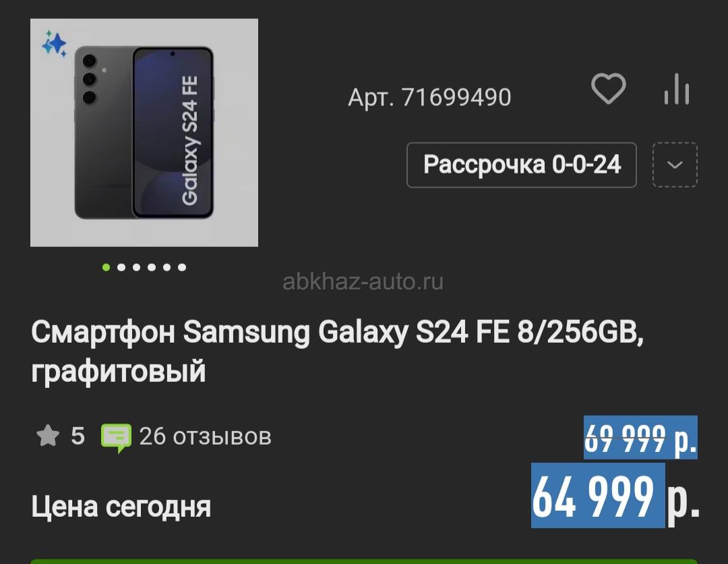
Task: Tap the blue sparkle icon on product image
Action: point(55,44)
